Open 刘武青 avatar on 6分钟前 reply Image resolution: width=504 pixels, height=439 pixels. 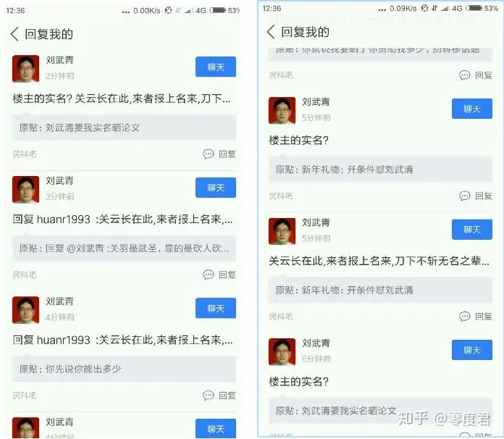point(282,352)
